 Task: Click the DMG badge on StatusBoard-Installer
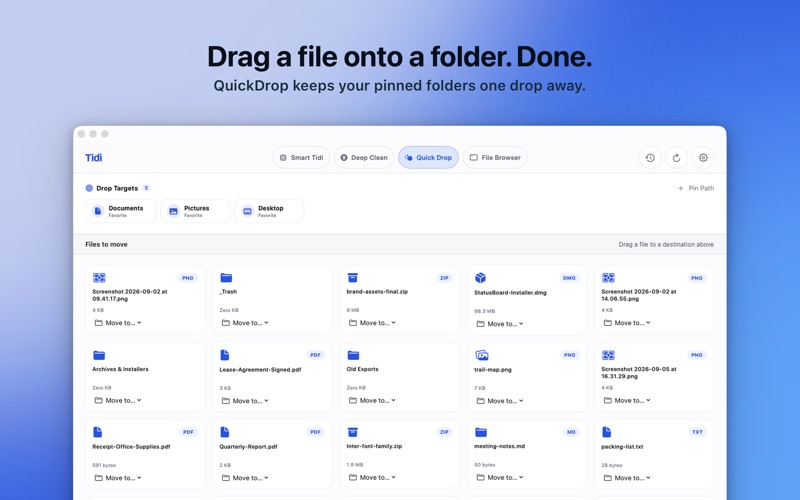569,278
